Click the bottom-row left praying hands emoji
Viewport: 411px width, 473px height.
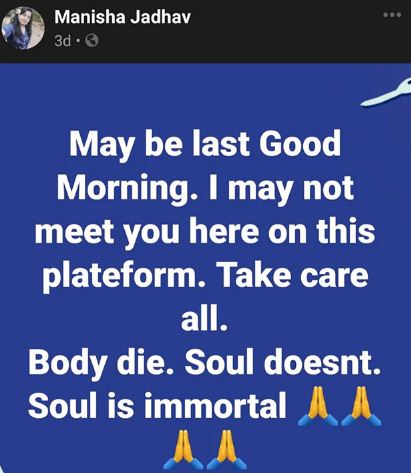[183, 450]
